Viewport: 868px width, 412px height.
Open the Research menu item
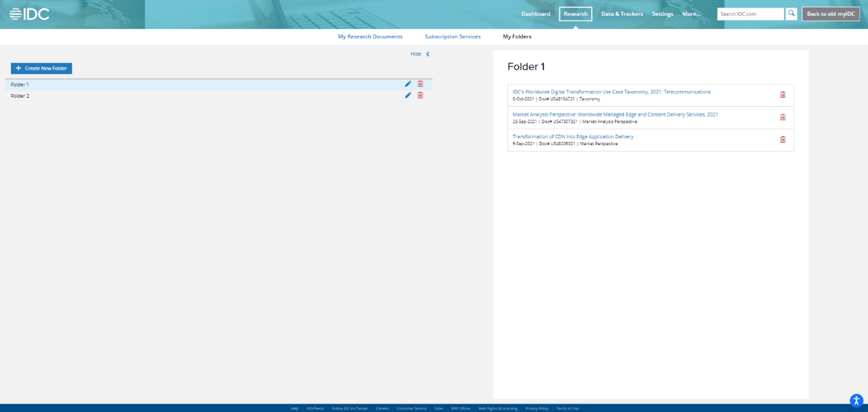coord(576,14)
